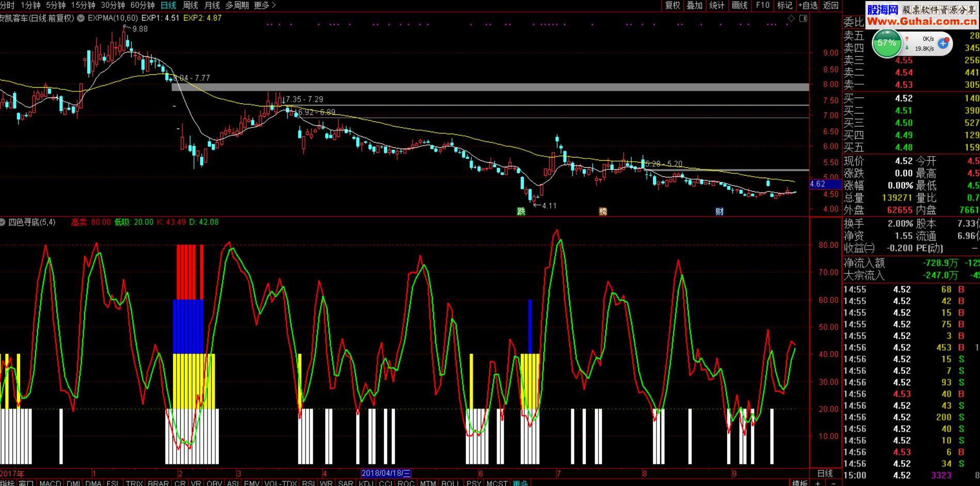Select ROC indicator tab
Image resolution: width=980 pixels, height=486 pixels.
pyautogui.click(x=406, y=483)
